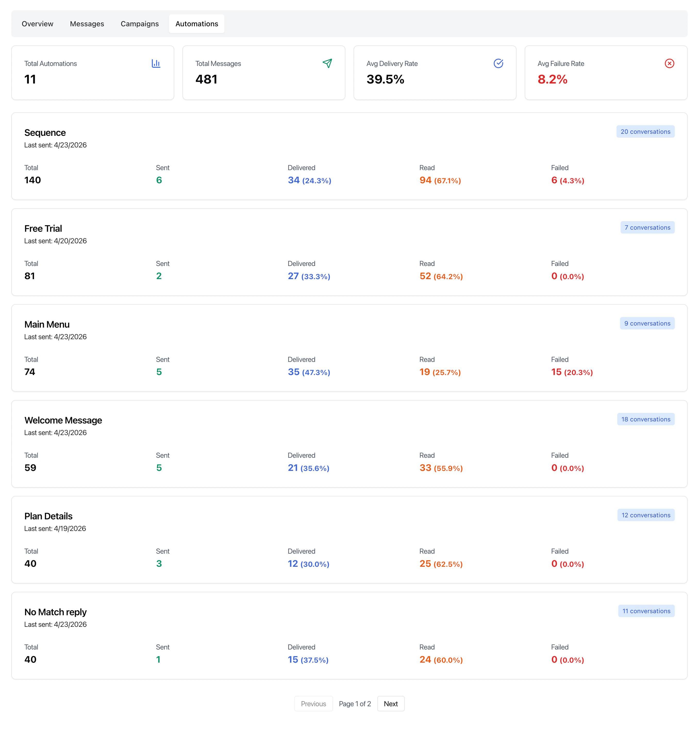This screenshot has height=732, width=700.
Task: Click the Page 1 of 2 indicator
Action: [354, 704]
